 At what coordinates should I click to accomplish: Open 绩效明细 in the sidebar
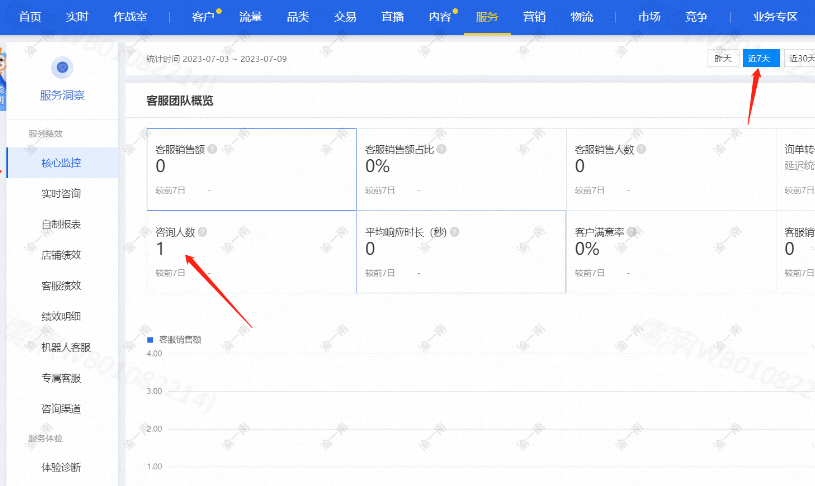(x=62, y=316)
